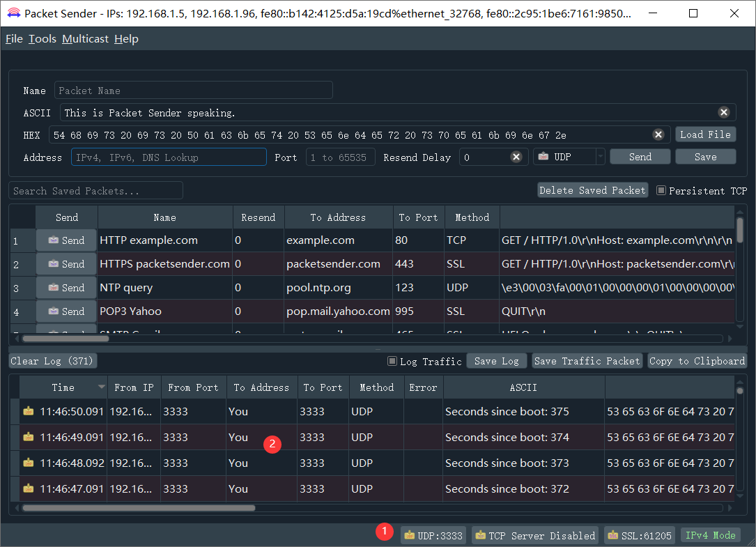This screenshot has height=547, width=756.
Task: Select the pool.ntp.org address cell
Action: (339, 288)
